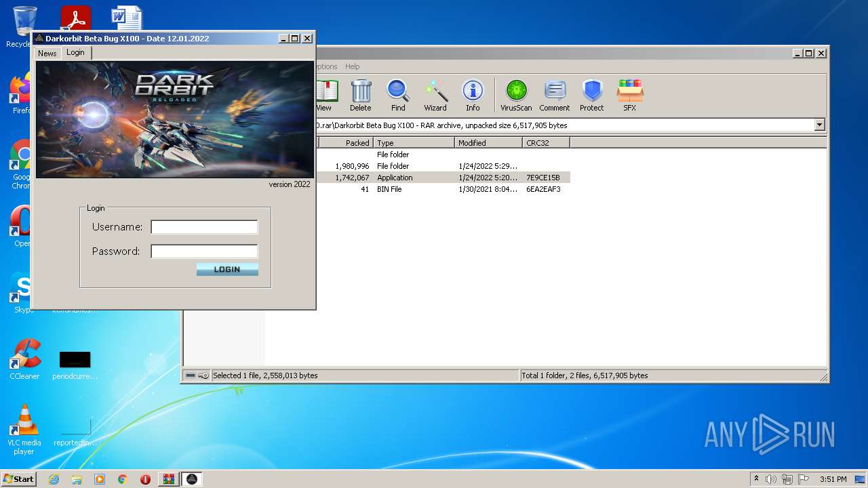Open the CCleaner desktop shortcut
This screenshot has height=488, width=868.
coord(24,360)
